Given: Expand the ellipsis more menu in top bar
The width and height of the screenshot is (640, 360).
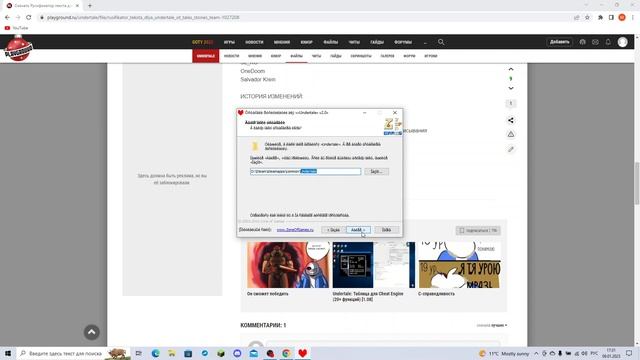Looking at the screenshot, I should tap(425, 42).
